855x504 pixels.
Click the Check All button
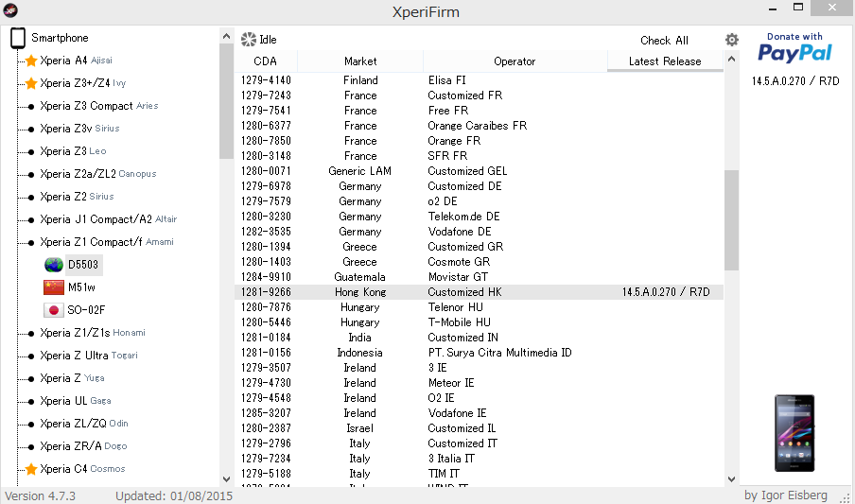664,41
